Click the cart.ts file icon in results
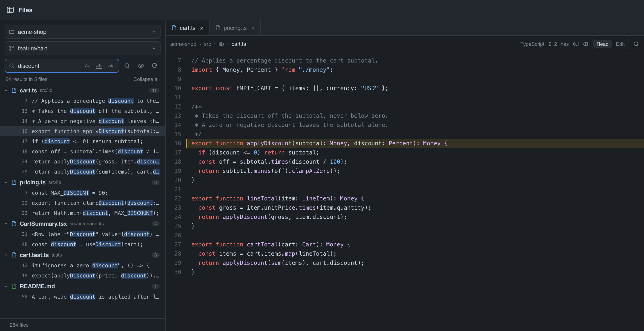 pos(14,90)
